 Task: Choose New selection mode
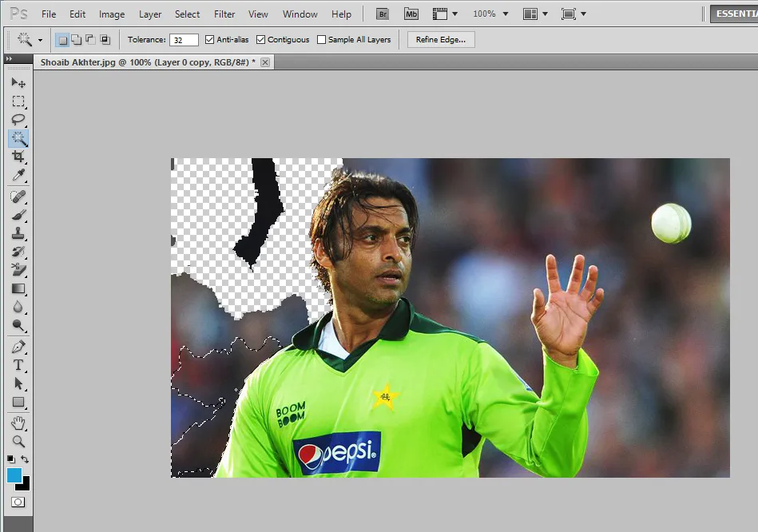click(62, 40)
